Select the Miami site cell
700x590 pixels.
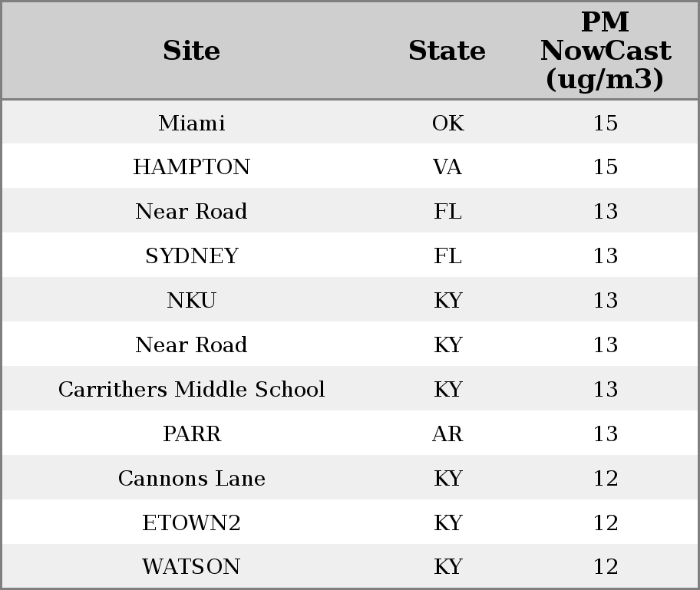click(192, 123)
